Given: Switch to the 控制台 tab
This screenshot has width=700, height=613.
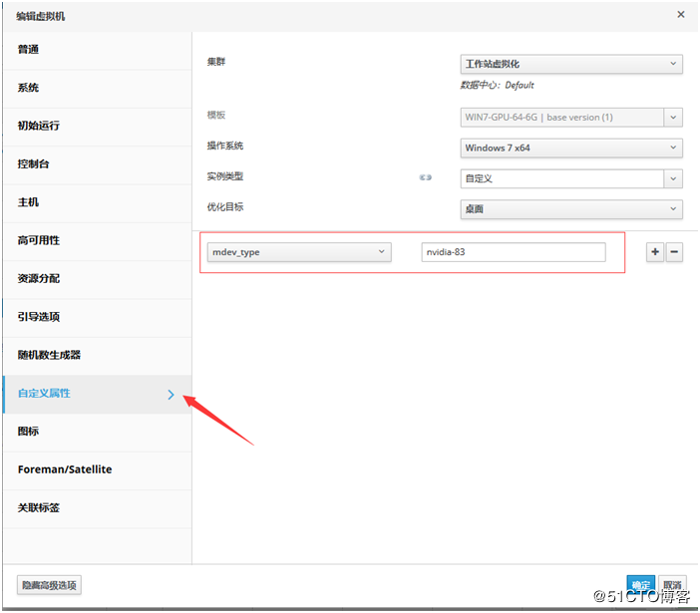Looking at the screenshot, I should (x=98, y=164).
